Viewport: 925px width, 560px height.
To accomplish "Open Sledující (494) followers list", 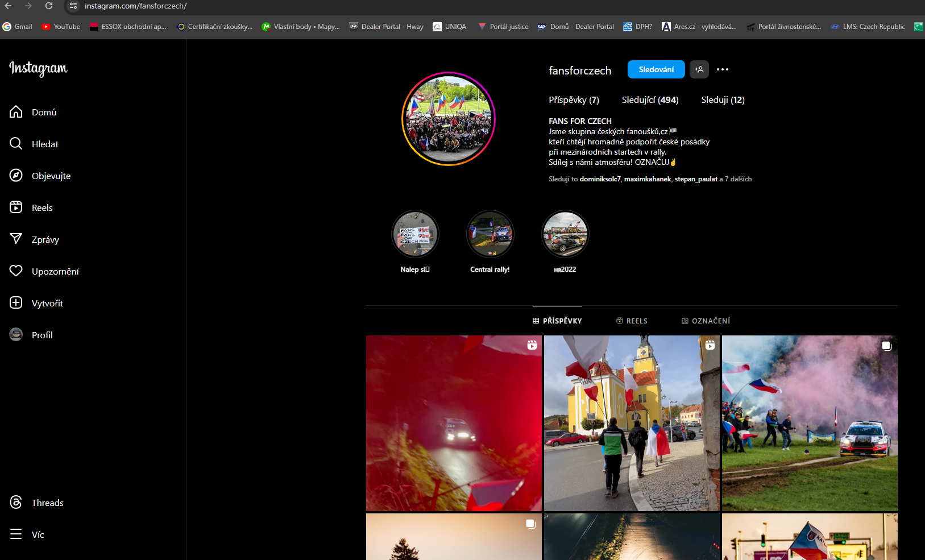I will click(650, 100).
